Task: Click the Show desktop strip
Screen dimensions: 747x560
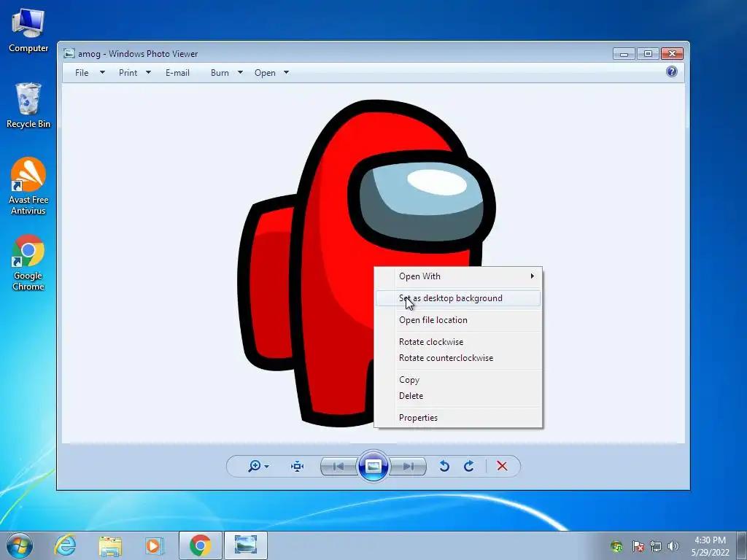Action: (x=741, y=545)
